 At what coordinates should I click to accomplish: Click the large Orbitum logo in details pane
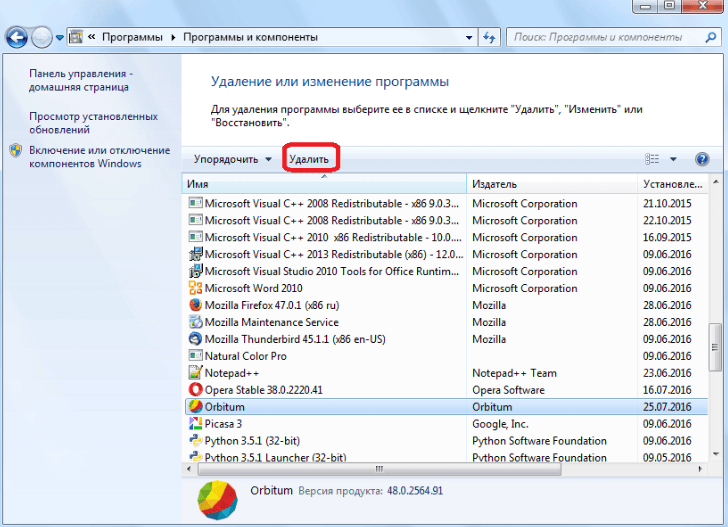click(x=217, y=500)
